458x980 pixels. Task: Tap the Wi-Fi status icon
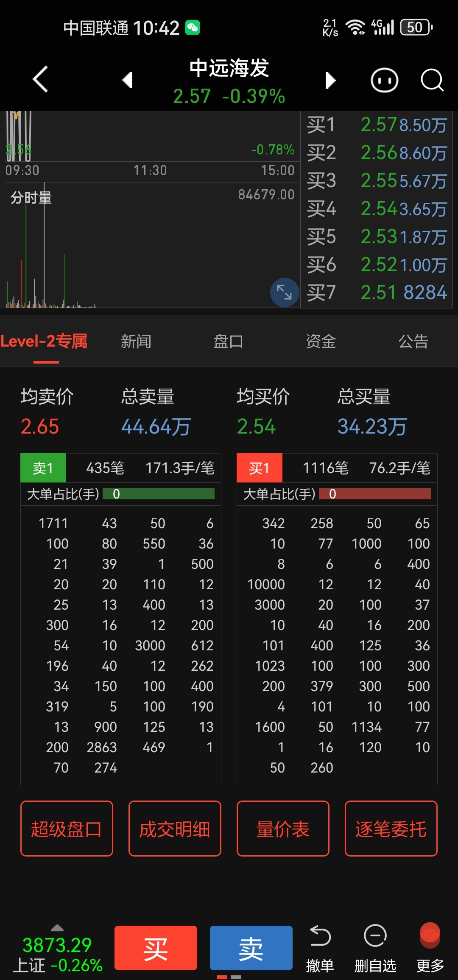click(355, 28)
